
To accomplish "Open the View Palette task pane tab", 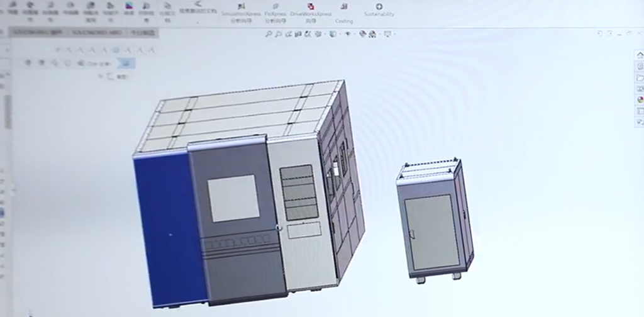I will (640, 89).
